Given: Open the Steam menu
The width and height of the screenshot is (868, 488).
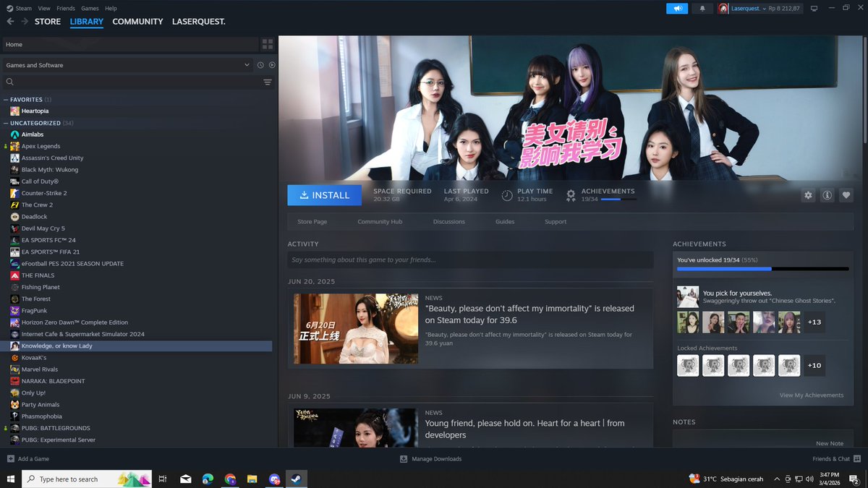Looking at the screenshot, I should [24, 9].
